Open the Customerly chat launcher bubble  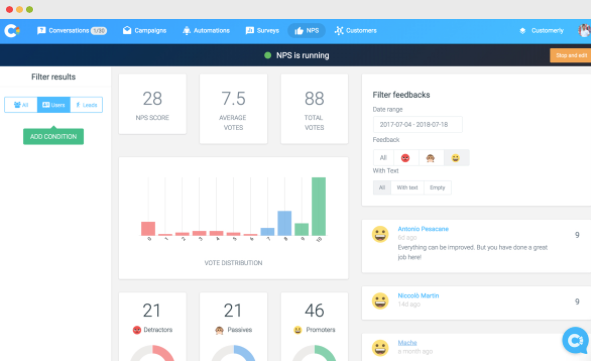pos(575,340)
